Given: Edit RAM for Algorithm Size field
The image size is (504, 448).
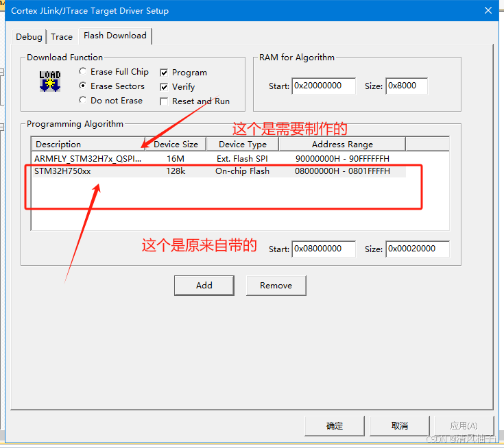Looking at the screenshot, I should tap(407, 86).
